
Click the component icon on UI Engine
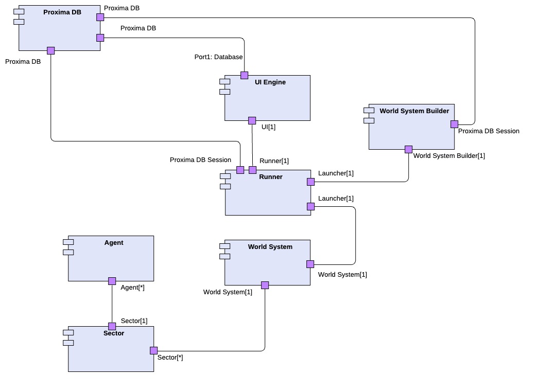click(x=225, y=87)
